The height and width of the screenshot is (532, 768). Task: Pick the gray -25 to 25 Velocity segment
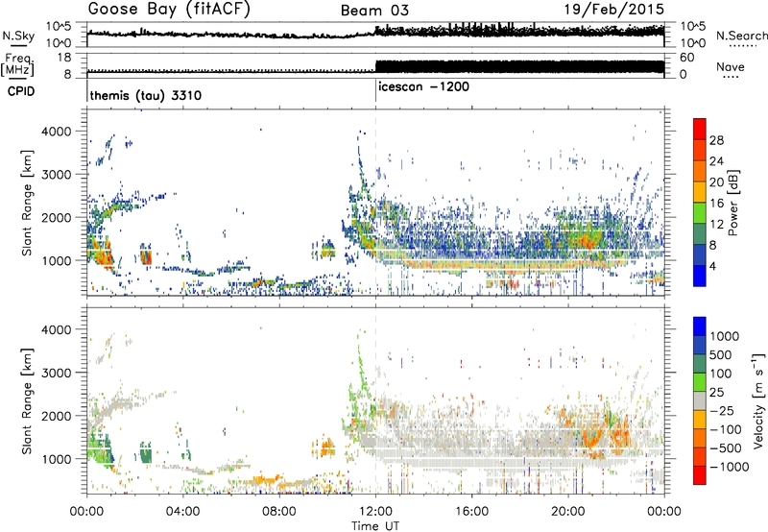tap(700, 400)
